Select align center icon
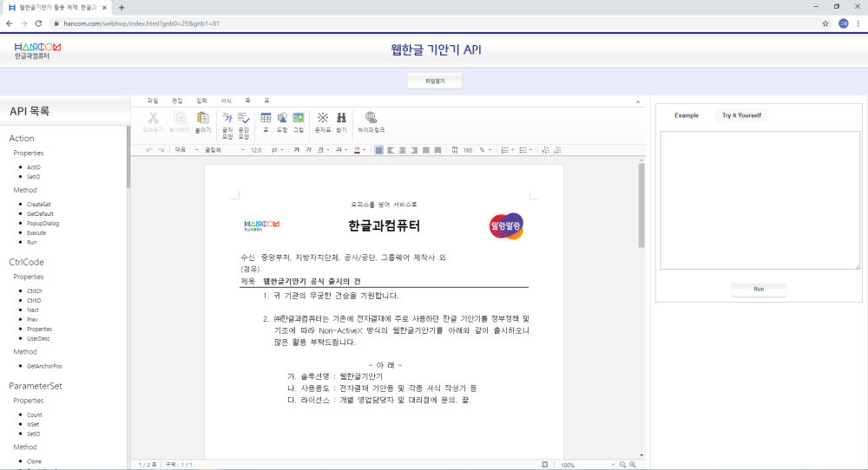The width and height of the screenshot is (868, 470). click(403, 150)
